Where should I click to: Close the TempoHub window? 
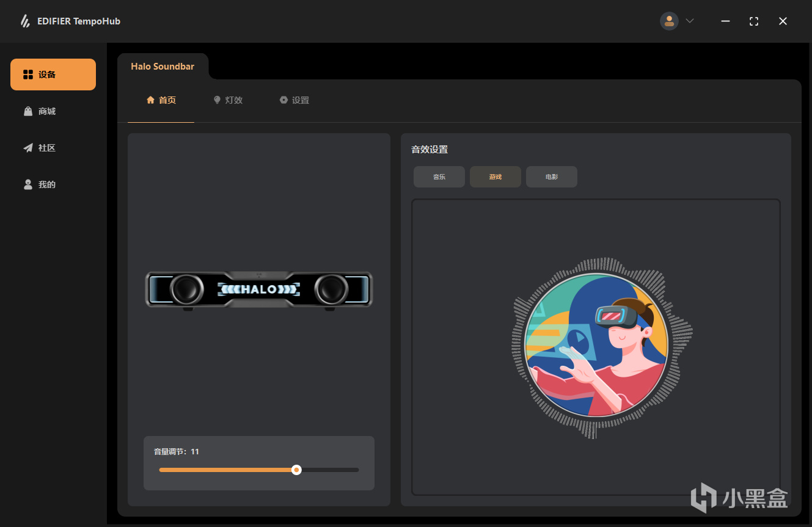pyautogui.click(x=783, y=21)
